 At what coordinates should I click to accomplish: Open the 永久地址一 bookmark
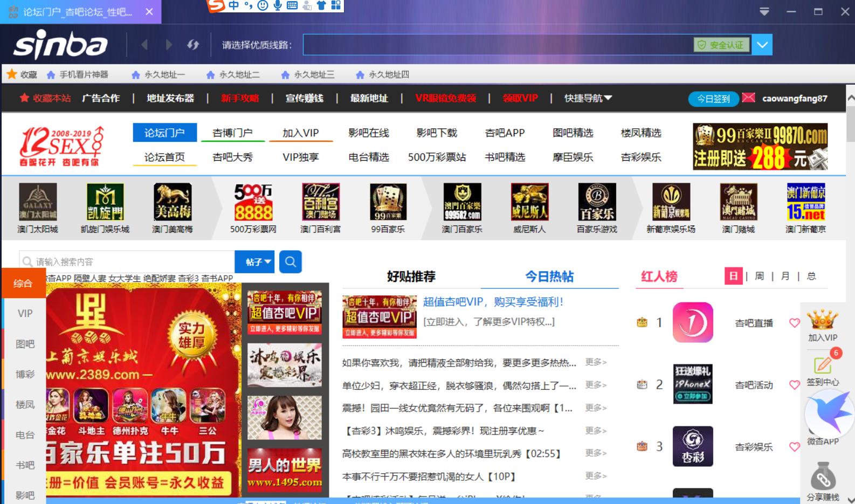pos(158,74)
